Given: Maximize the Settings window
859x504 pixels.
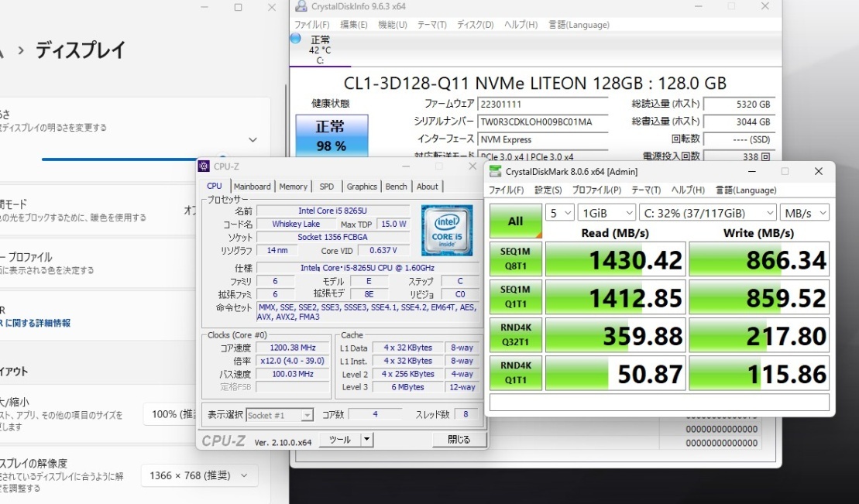Looking at the screenshot, I should [238, 7].
